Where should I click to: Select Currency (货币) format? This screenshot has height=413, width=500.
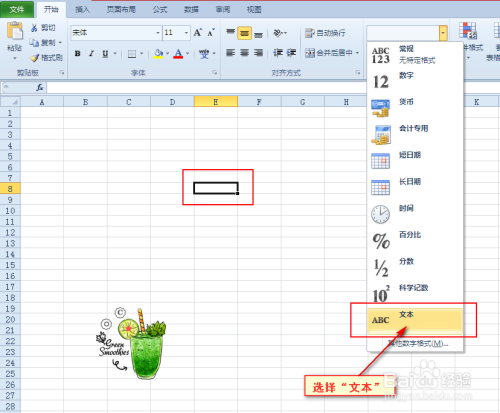point(415,108)
